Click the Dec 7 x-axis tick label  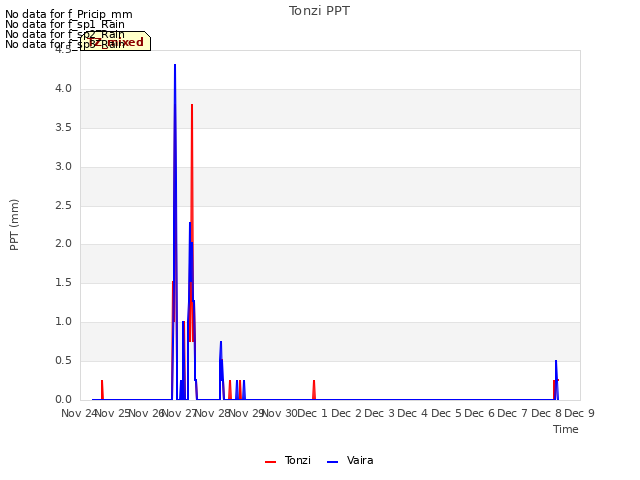[513, 413]
